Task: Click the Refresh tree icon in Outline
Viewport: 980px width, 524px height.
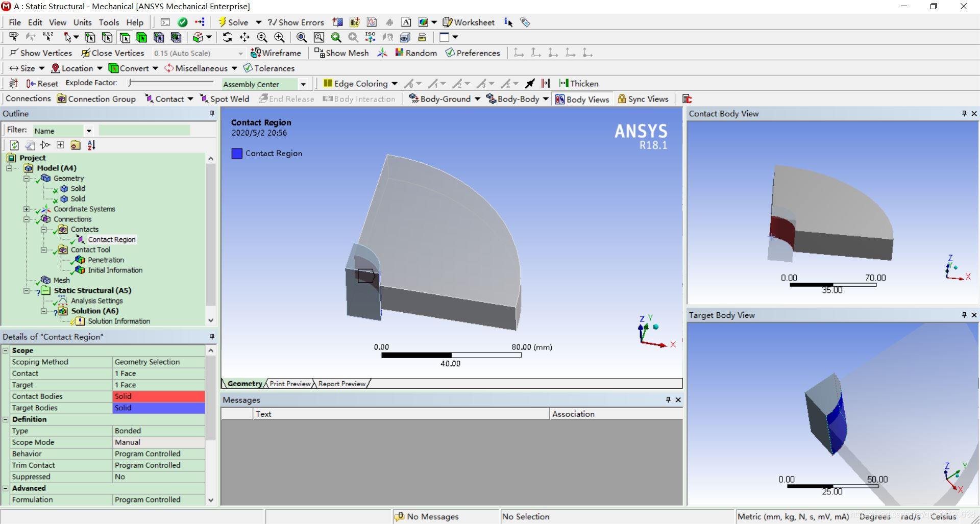Action: coord(14,145)
